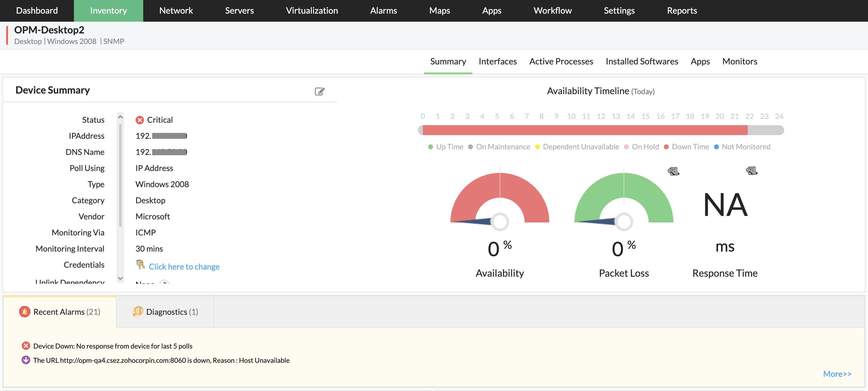Click the Diagnostics tab icon
Image resolution: width=868 pixels, height=391 pixels.
click(x=138, y=311)
